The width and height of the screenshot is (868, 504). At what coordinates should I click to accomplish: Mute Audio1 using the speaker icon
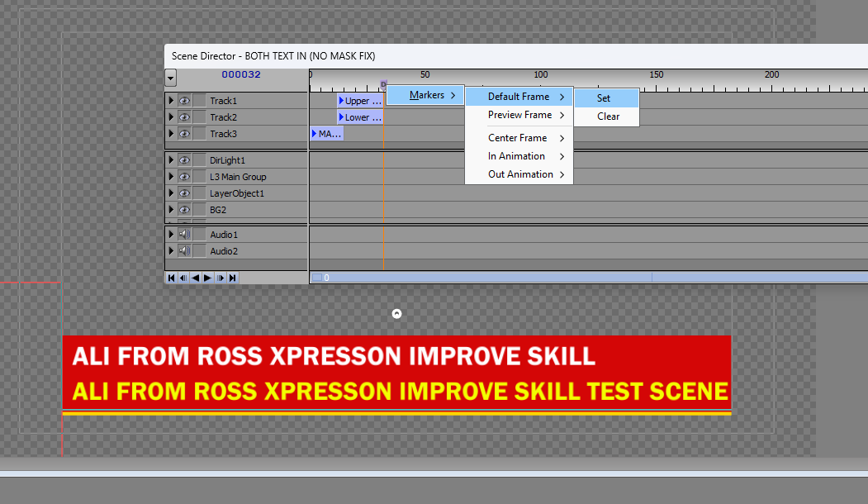(x=184, y=235)
